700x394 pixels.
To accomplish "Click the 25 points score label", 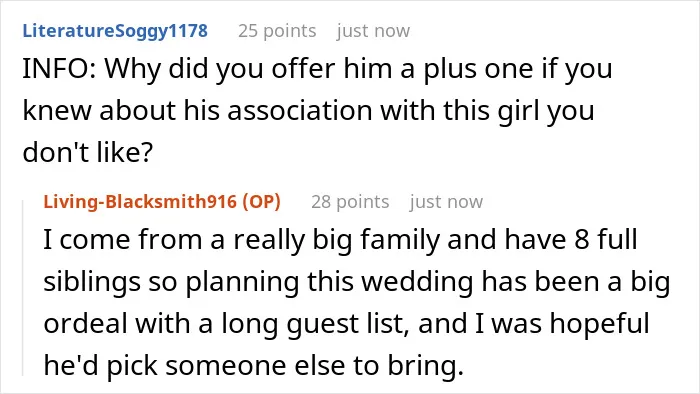I will click(x=277, y=31).
